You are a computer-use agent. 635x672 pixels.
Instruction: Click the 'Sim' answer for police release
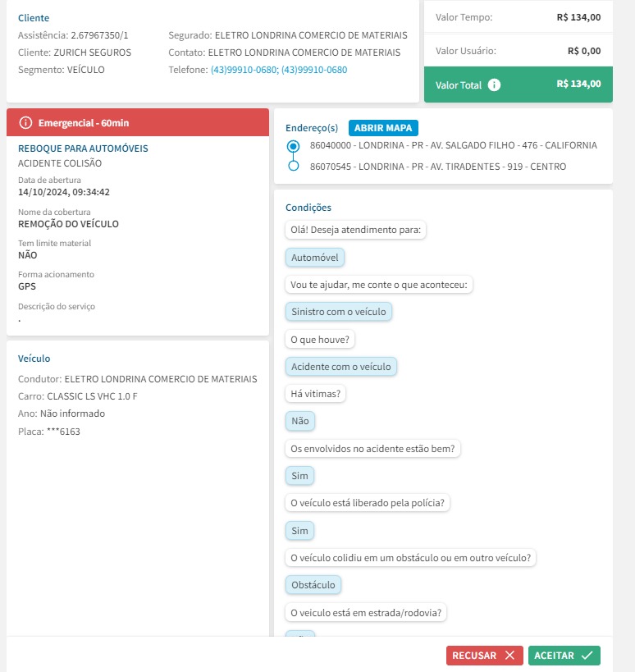click(299, 531)
